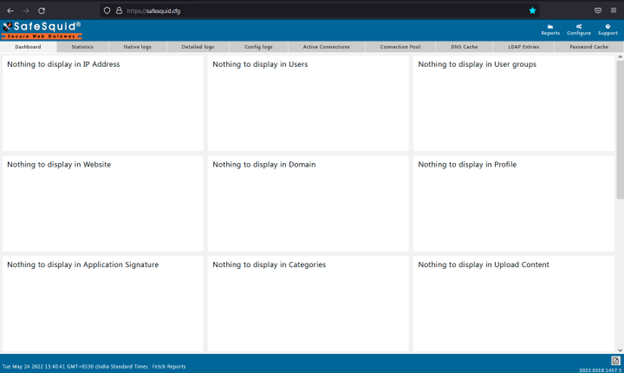This screenshot has width=624, height=373.
Task: Click 'Nothing to display in Upload Content'
Action: click(483, 265)
